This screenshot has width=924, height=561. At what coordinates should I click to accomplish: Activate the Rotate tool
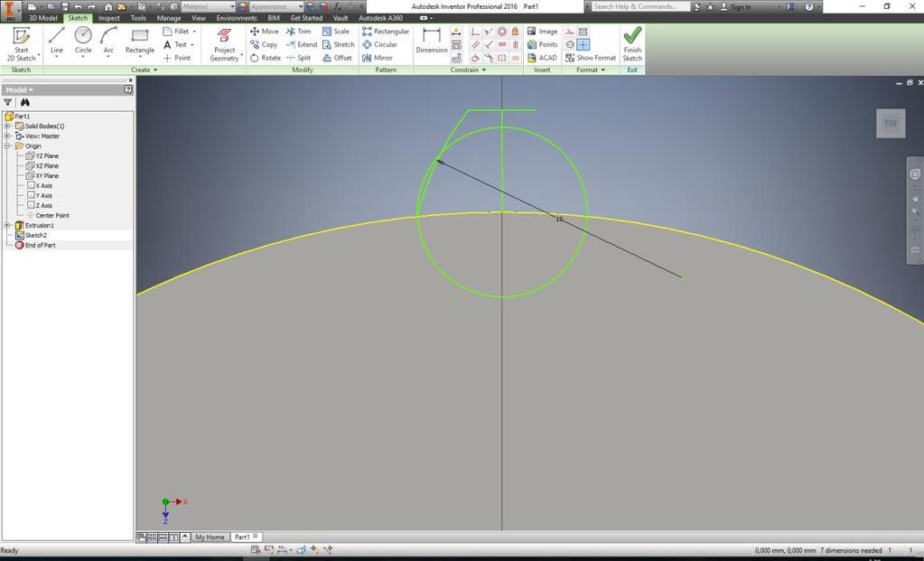pos(266,58)
